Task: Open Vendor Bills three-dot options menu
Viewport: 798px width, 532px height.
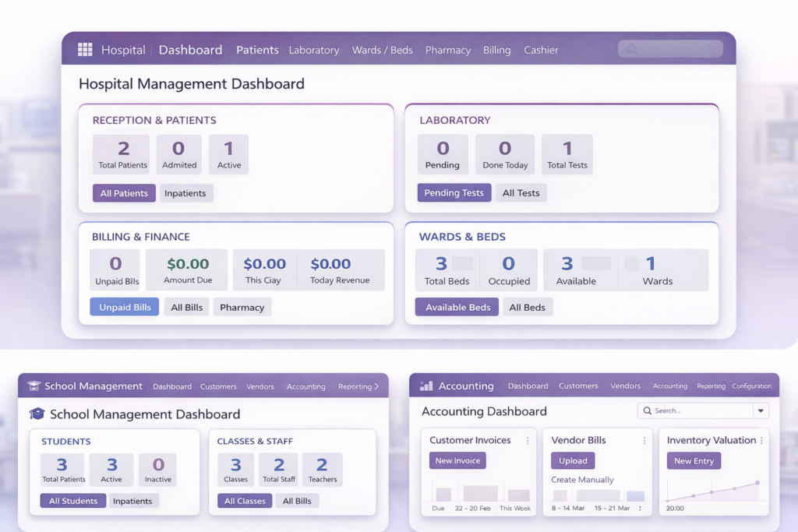Action: click(644, 441)
